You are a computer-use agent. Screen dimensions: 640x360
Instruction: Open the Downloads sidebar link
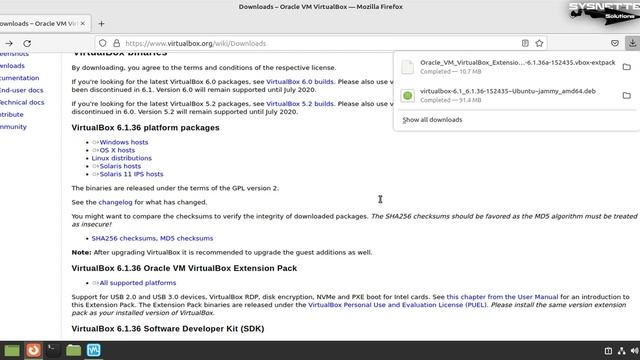coord(12,66)
